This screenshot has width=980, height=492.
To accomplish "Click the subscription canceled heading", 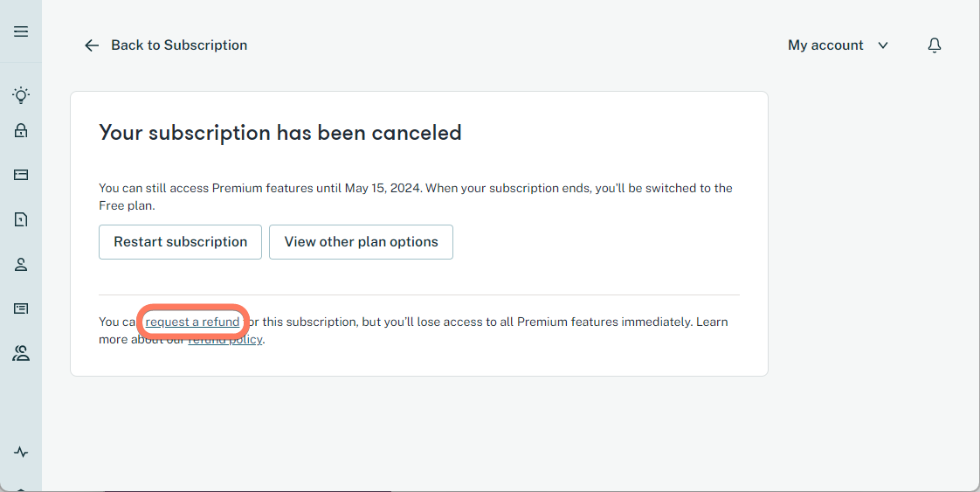I will click(280, 133).
